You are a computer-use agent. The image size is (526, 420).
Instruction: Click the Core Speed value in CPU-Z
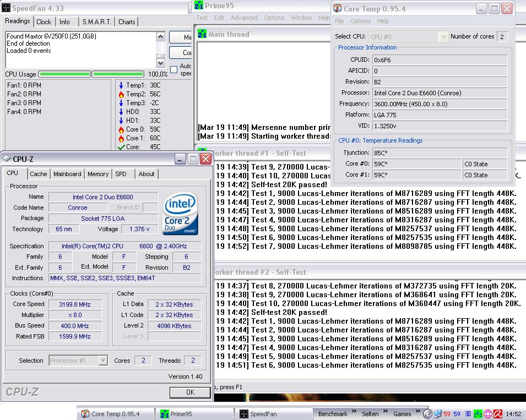tap(75, 304)
